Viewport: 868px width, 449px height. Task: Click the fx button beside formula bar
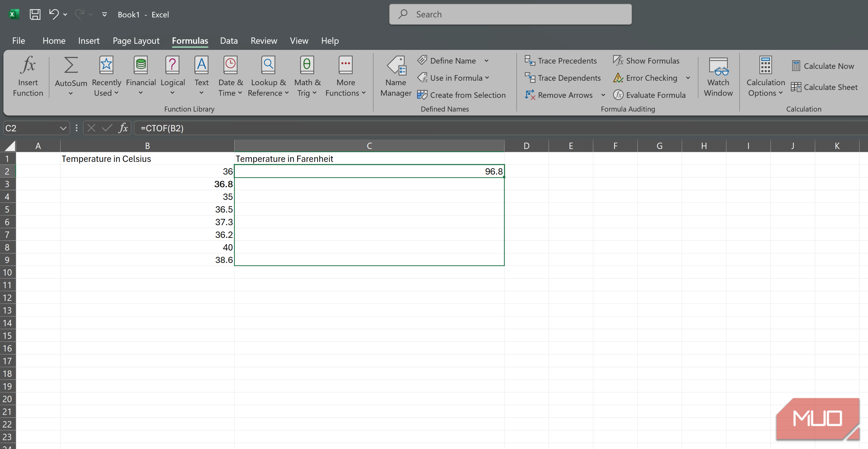[x=123, y=128]
